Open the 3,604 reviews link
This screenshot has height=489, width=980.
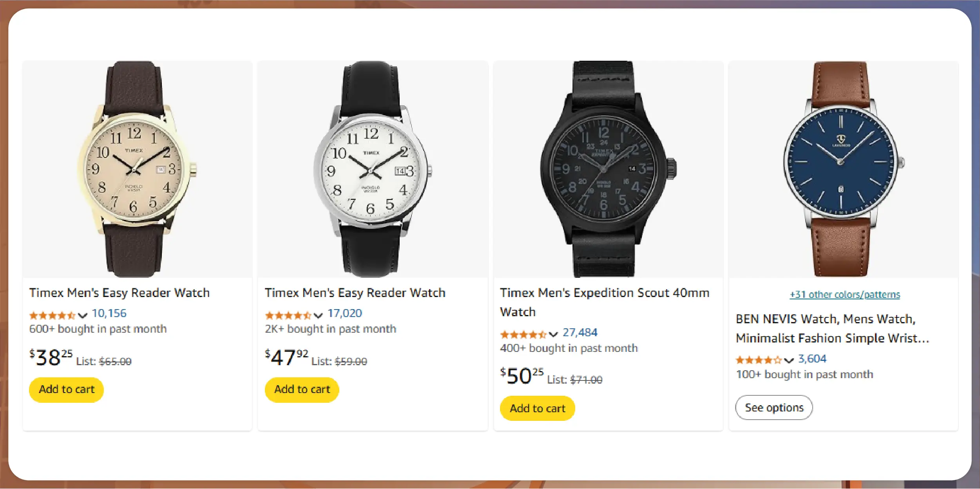click(x=812, y=359)
